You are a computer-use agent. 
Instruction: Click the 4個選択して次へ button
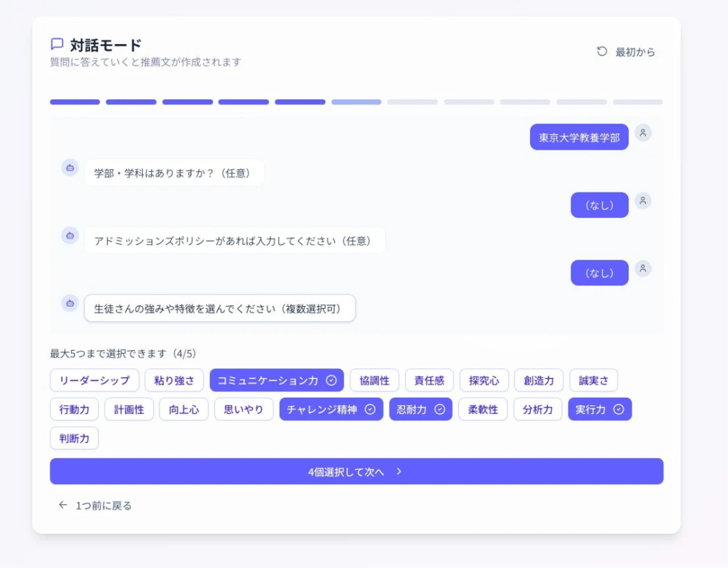[x=355, y=471]
